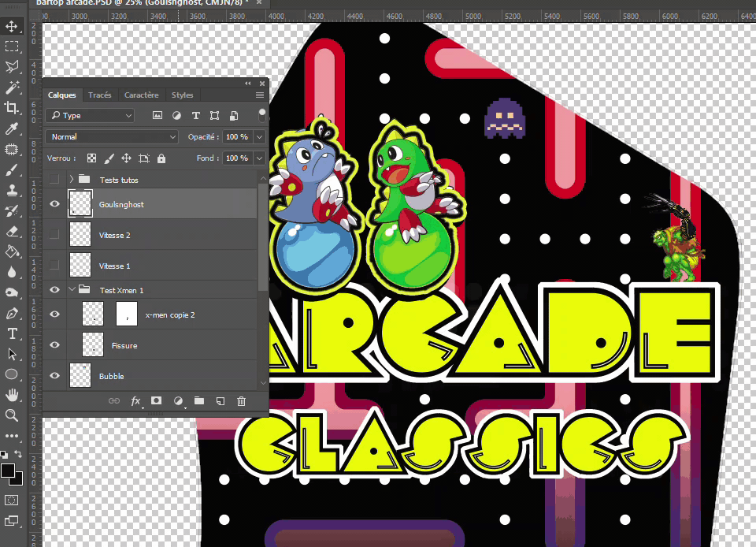
Task: Open the Opacité slider dropdown arrow
Action: coord(259,137)
